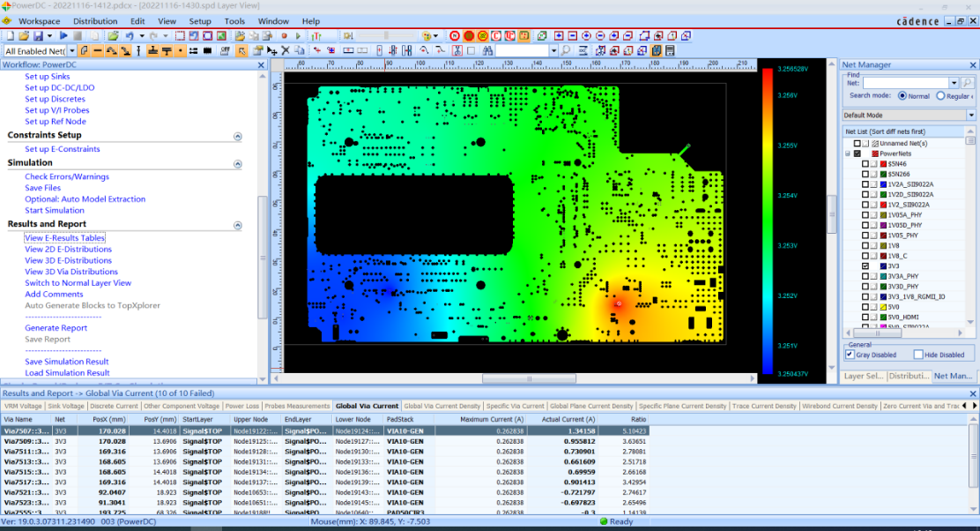
Task: Uncheck the 3V3 net checkbox
Action: tap(865, 265)
